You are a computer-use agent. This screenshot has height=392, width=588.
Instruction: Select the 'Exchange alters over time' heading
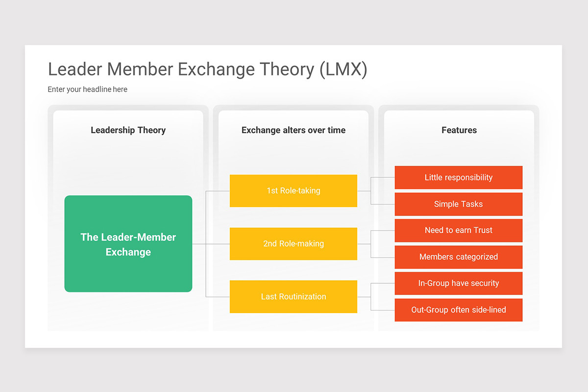tap(293, 130)
